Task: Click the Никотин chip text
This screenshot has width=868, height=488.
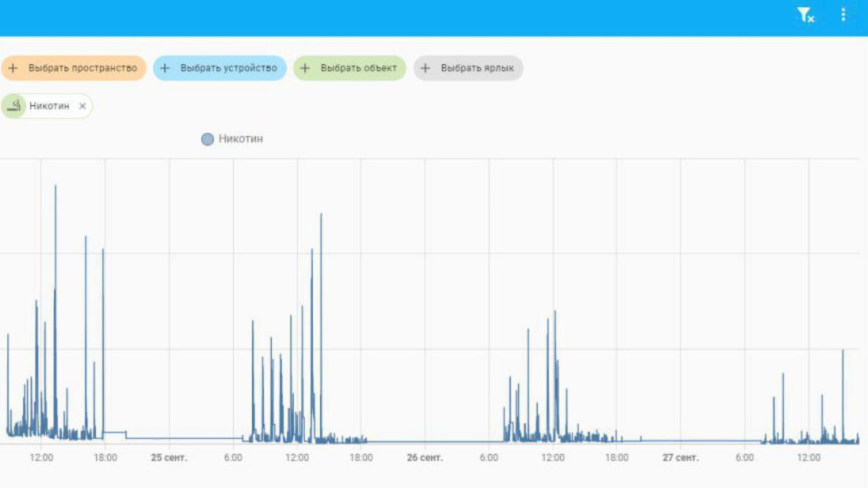Action: [50, 106]
